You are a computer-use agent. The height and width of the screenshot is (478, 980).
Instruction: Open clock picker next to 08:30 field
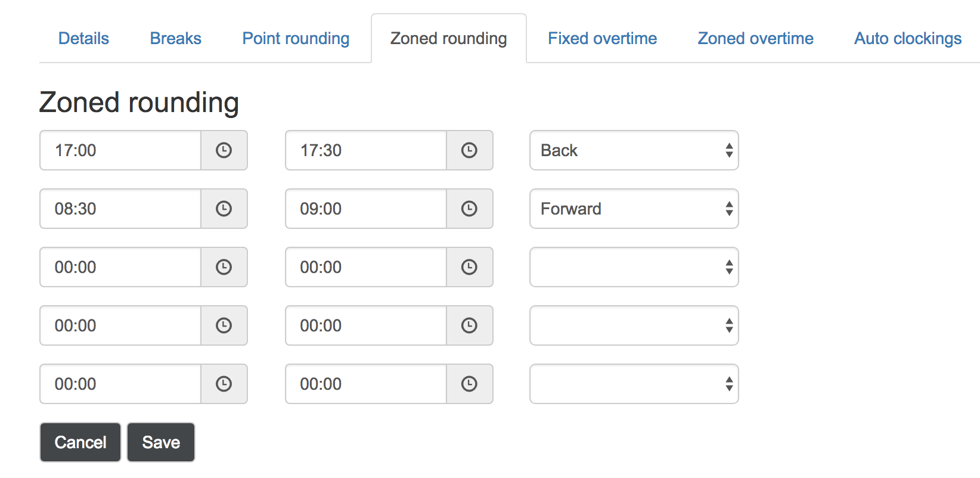point(224,209)
